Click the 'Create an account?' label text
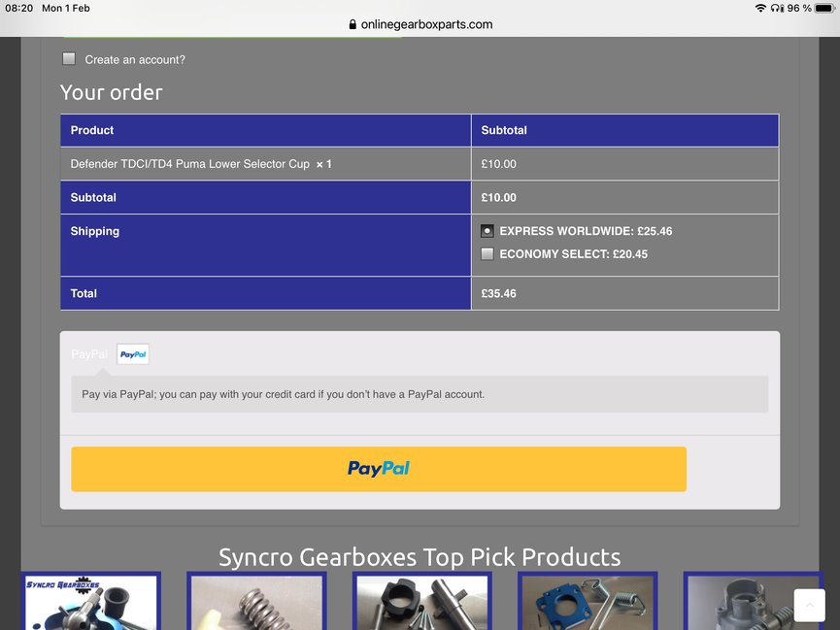 pyautogui.click(x=135, y=59)
